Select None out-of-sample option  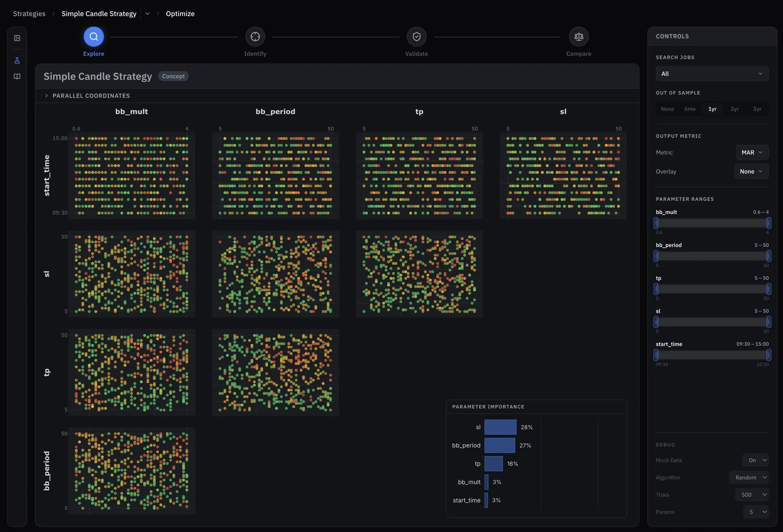[667, 109]
